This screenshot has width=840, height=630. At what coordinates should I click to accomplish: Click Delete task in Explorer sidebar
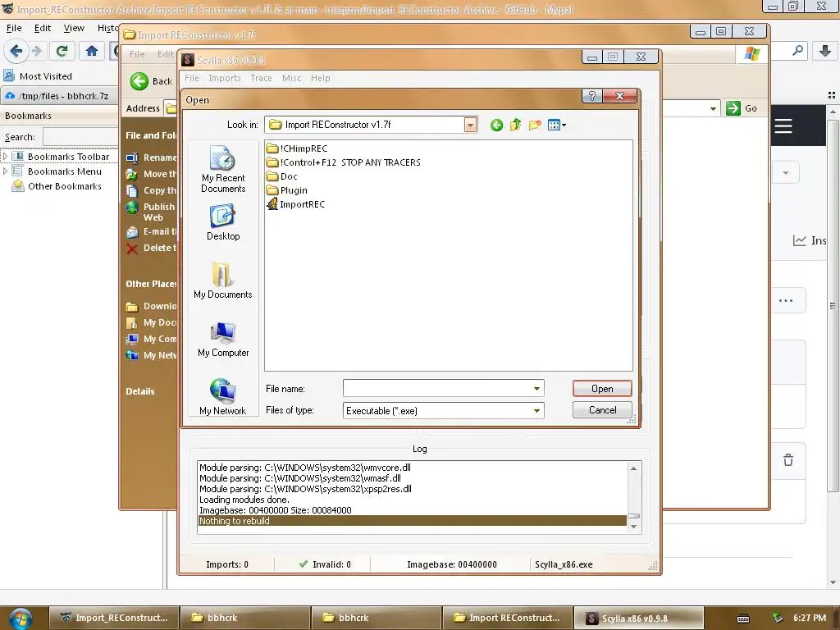point(151,248)
